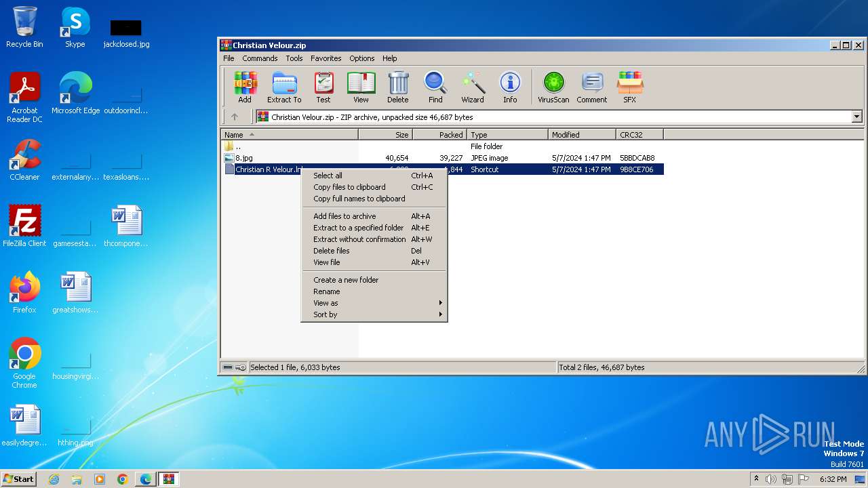Image resolution: width=868 pixels, height=488 pixels.
Task: Open thcompone... Word document on desktop
Action: point(126,226)
